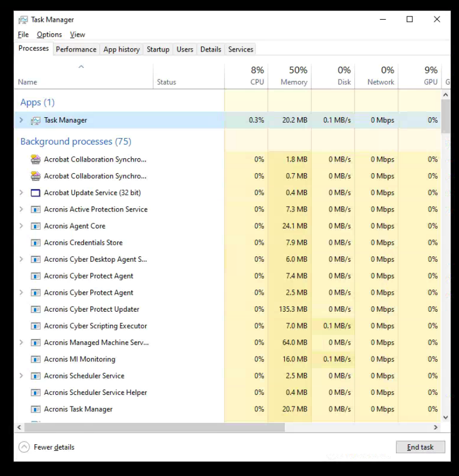
Task: Click the Acronis Credentials Store icon
Action: (x=36, y=243)
